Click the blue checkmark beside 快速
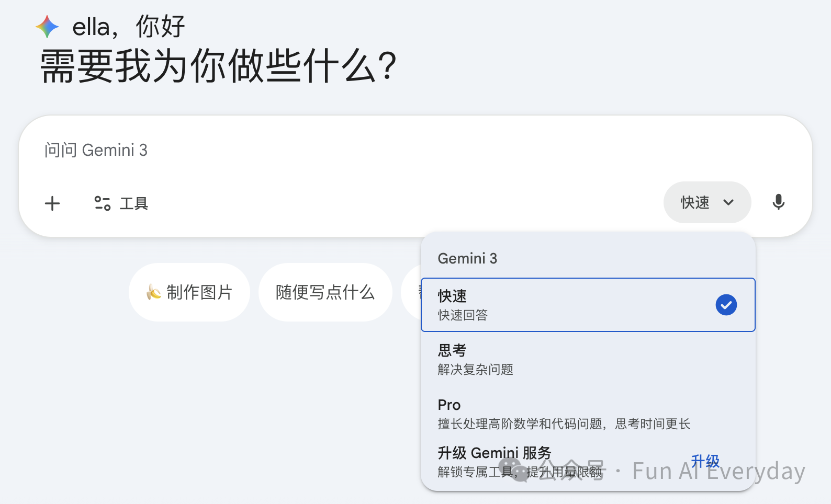 pos(726,305)
